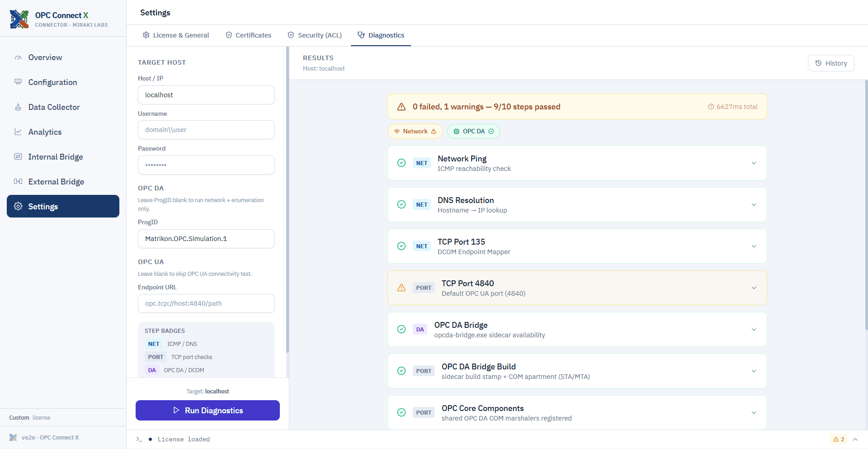Screen dimensions: 868x449
Task: Click the left form panel scrollbar
Action: [x=288, y=200]
